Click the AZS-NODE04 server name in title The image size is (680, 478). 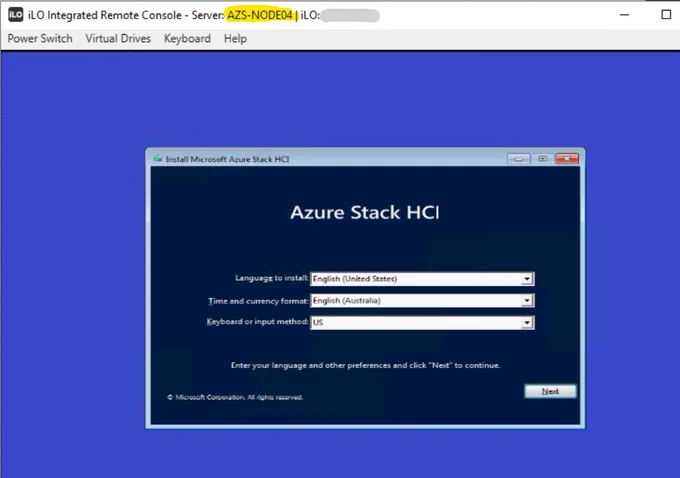[x=260, y=15]
